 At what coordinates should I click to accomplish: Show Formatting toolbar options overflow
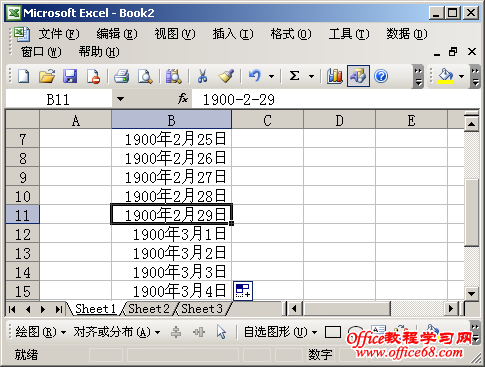tap(475, 77)
